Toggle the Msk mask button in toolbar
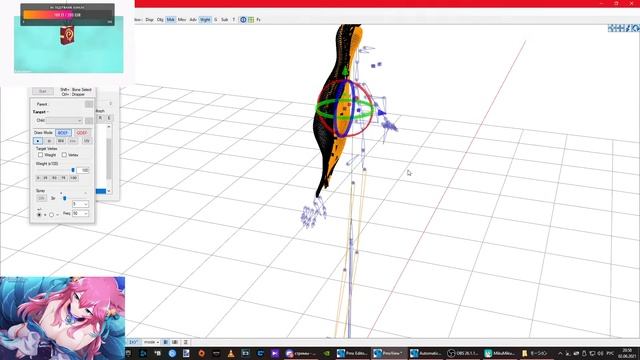This screenshot has width=640, height=360. click(x=171, y=20)
